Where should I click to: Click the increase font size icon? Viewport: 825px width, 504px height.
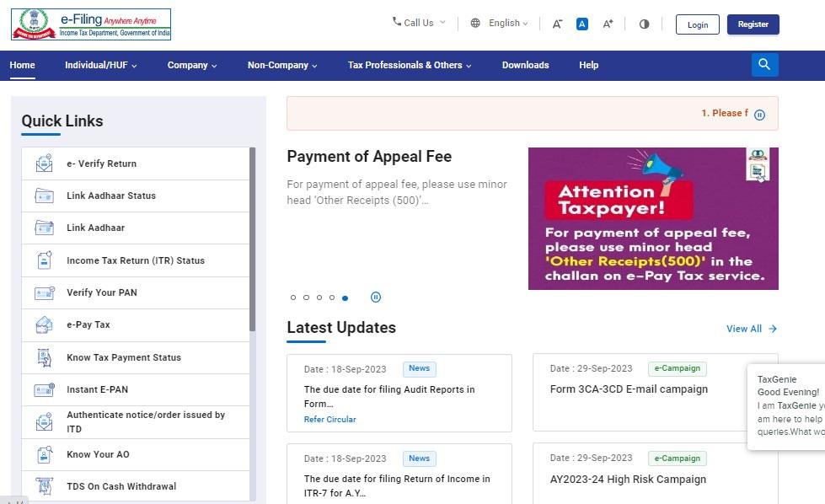pos(608,24)
